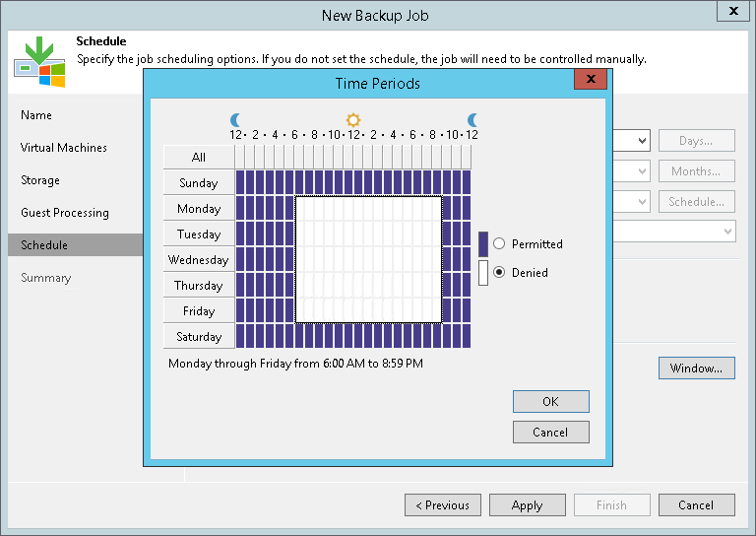Select the entire Saturday row header
This screenshot has height=536, width=756.
pyautogui.click(x=199, y=336)
